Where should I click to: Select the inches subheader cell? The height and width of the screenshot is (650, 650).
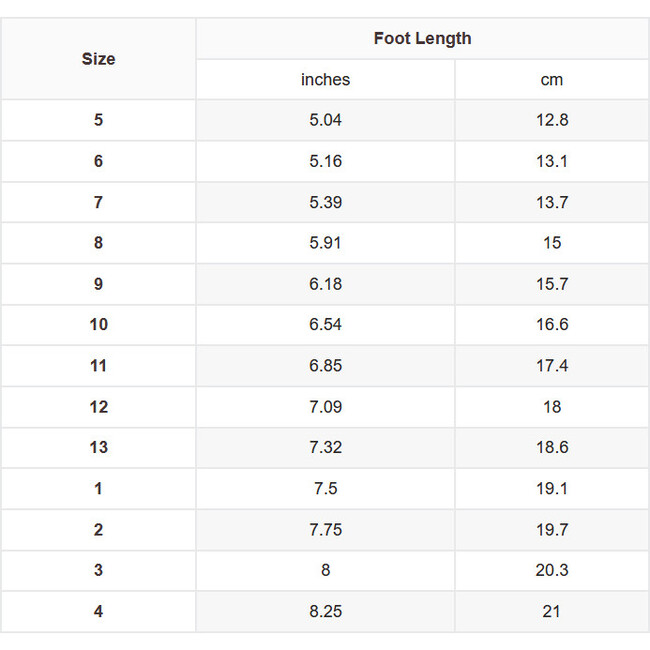pos(325,80)
